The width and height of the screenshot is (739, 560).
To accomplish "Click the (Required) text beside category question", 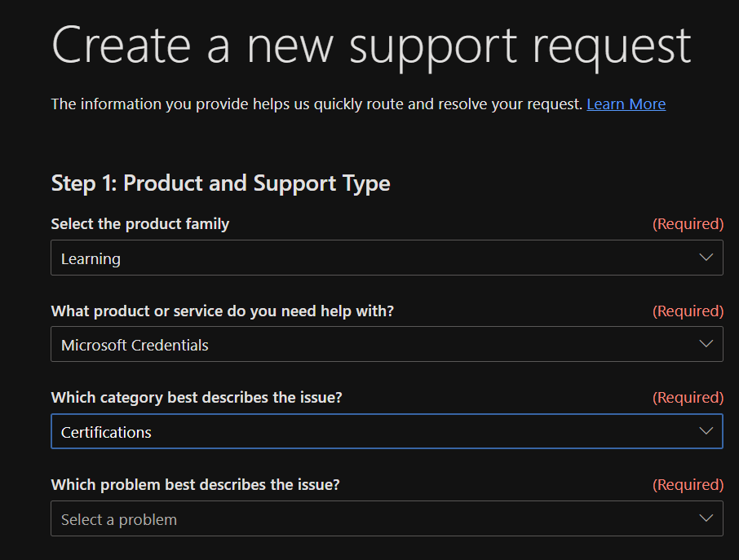I will [x=688, y=398].
